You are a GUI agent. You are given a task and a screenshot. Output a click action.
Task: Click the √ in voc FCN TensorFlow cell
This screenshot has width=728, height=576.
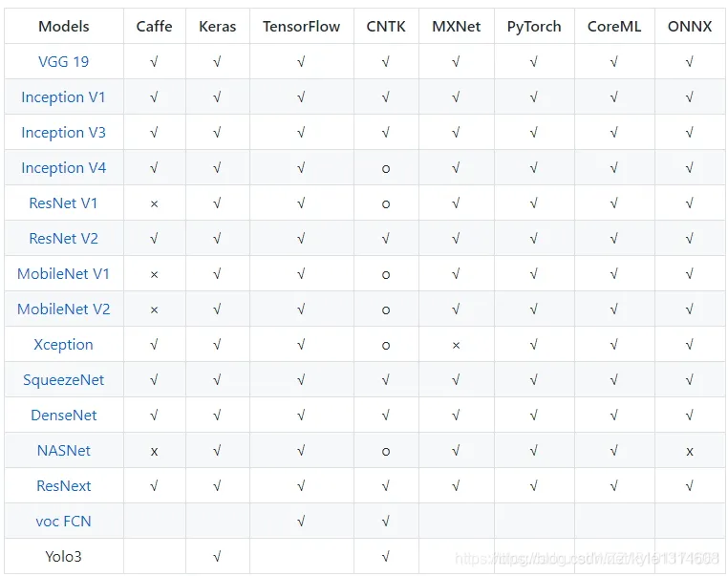pyautogui.click(x=301, y=522)
